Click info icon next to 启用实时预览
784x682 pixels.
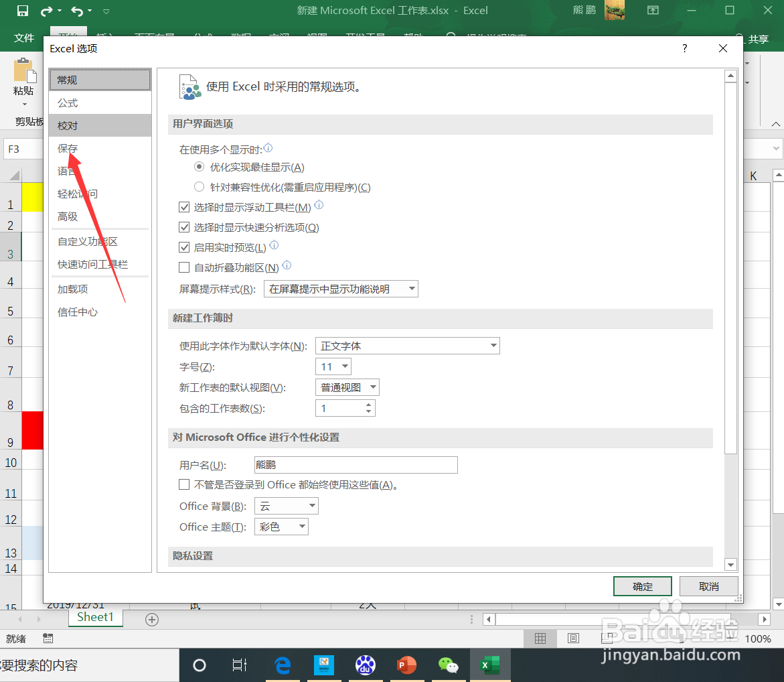274,245
